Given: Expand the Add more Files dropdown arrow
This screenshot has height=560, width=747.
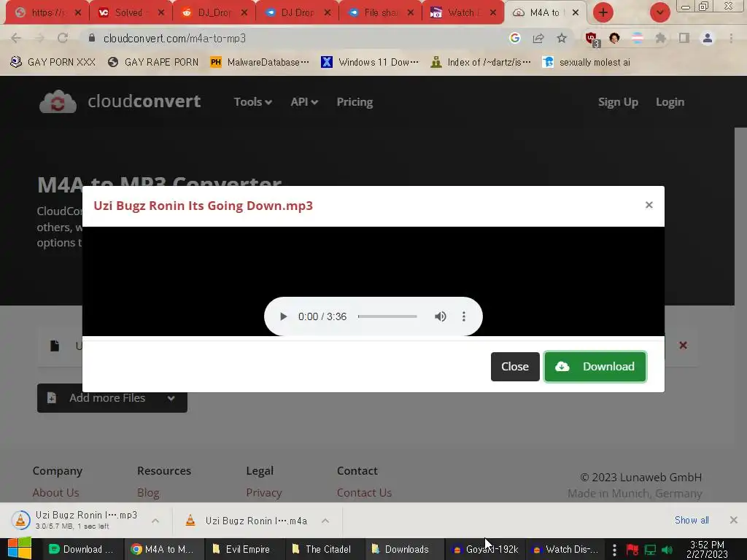Looking at the screenshot, I should tap(171, 398).
